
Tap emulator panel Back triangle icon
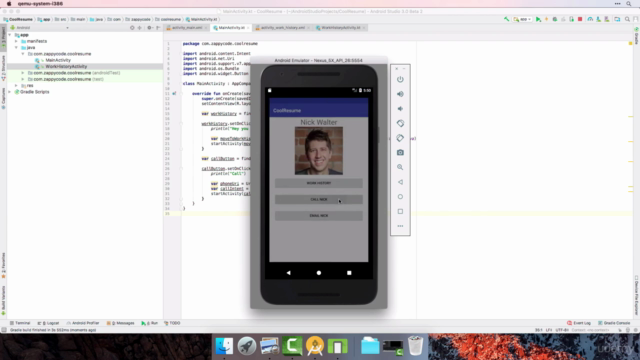400,182
